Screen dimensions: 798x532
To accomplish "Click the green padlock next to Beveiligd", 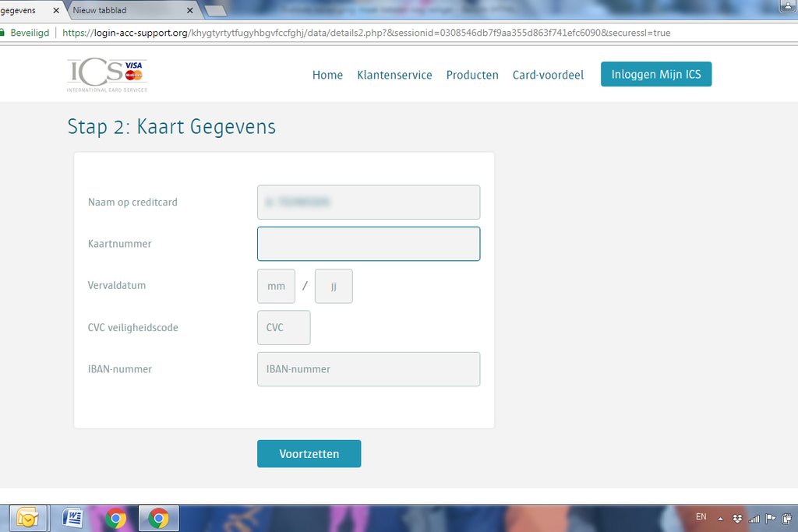I will (x=3, y=33).
